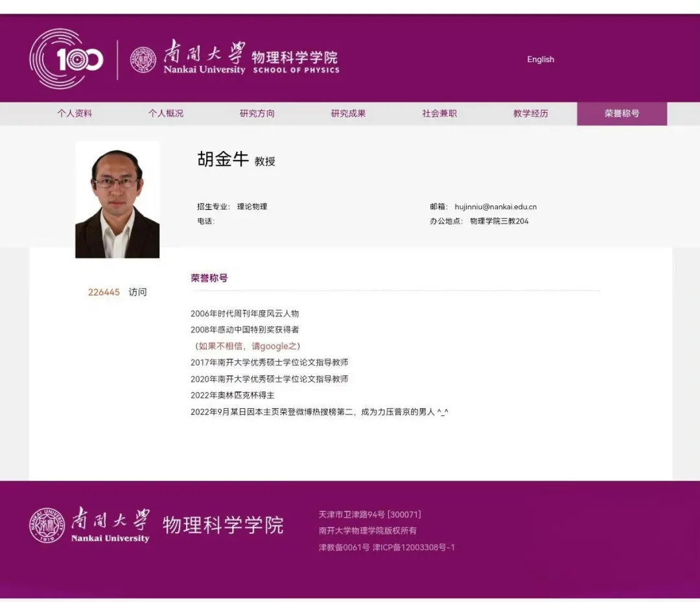Viewport: 700px width, 602px height.
Task: Select the 研究方向 tab
Action: (257, 113)
